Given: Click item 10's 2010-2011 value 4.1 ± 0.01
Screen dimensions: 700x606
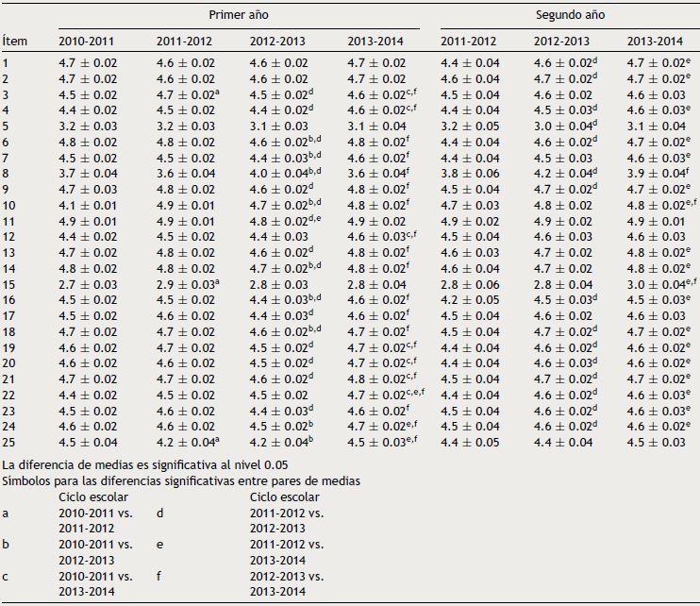Looking at the screenshot, I should [x=88, y=205].
